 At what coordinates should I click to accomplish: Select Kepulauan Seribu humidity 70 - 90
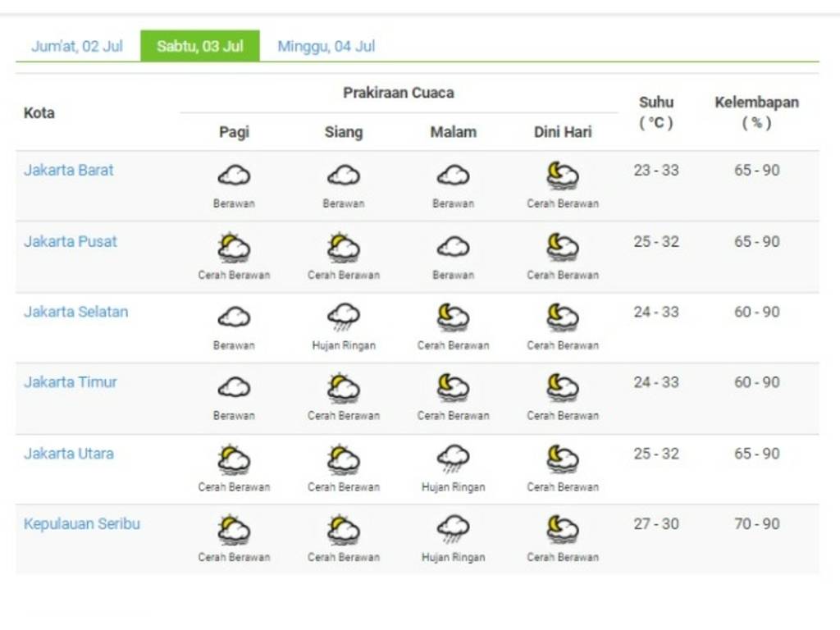tap(757, 524)
